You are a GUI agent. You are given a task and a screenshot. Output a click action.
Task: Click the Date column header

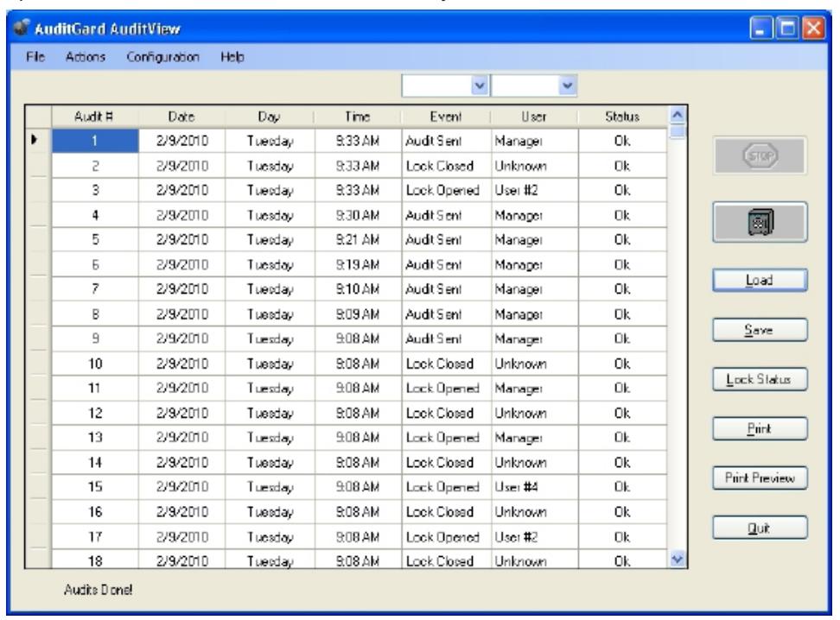pos(181,117)
